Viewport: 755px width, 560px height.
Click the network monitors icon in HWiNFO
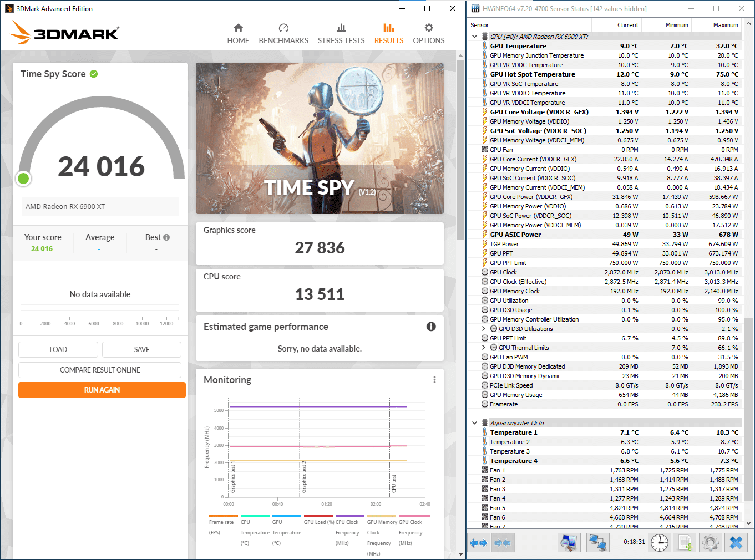tap(597, 542)
